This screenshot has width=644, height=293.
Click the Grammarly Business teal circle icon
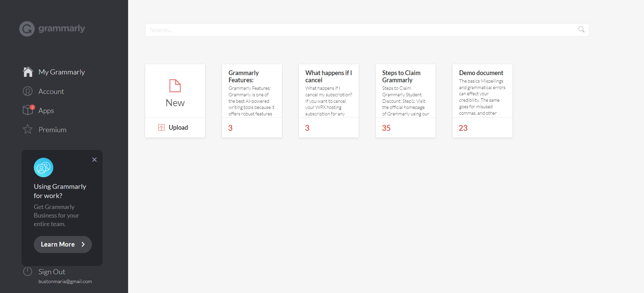click(43, 167)
